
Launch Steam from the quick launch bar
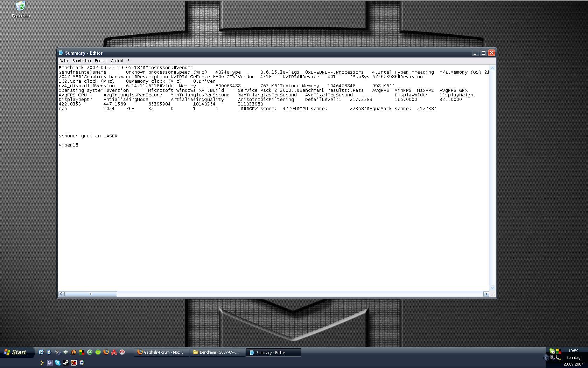[x=65, y=363]
